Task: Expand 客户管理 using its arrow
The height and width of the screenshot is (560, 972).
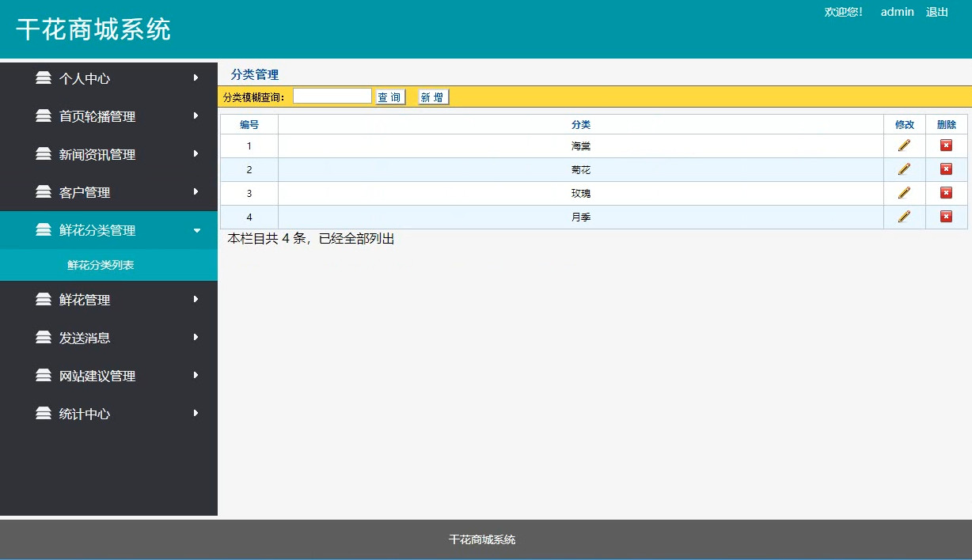Action: point(196,191)
